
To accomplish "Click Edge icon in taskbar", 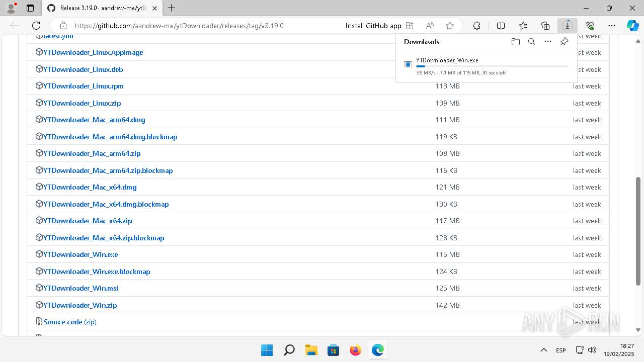I will pos(377,350).
